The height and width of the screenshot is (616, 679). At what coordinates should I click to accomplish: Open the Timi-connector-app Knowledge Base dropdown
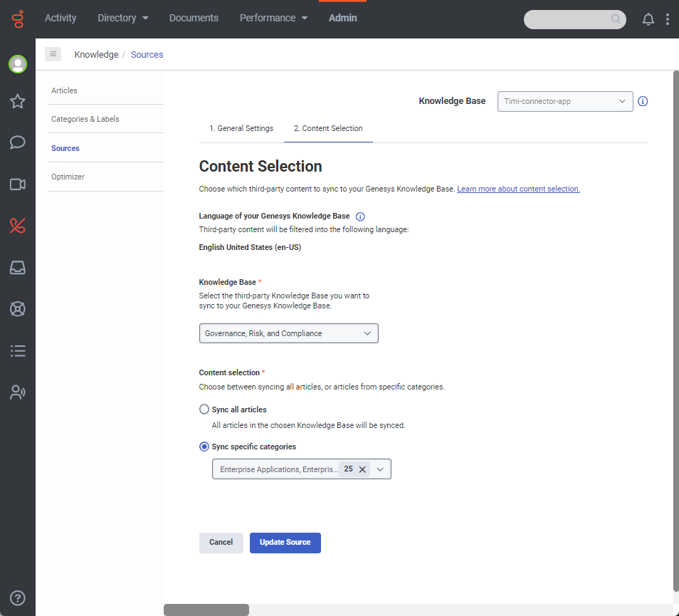click(x=564, y=101)
